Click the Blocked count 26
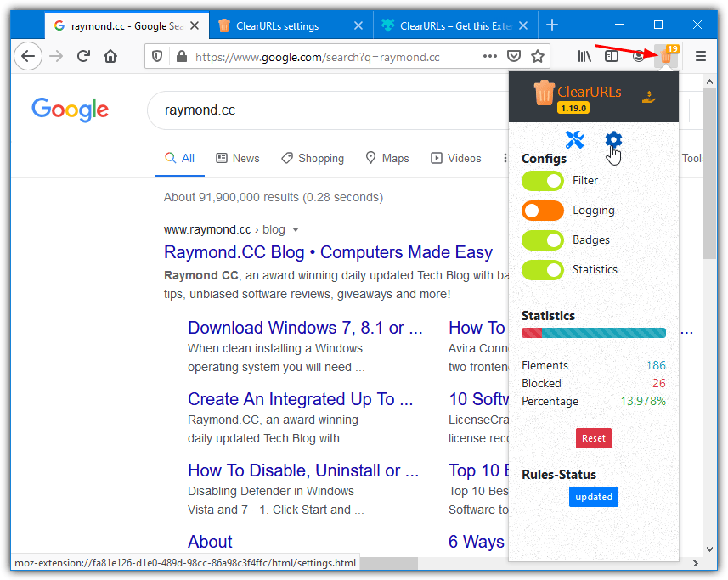Screen dimensions: 728x580 coord(659,383)
